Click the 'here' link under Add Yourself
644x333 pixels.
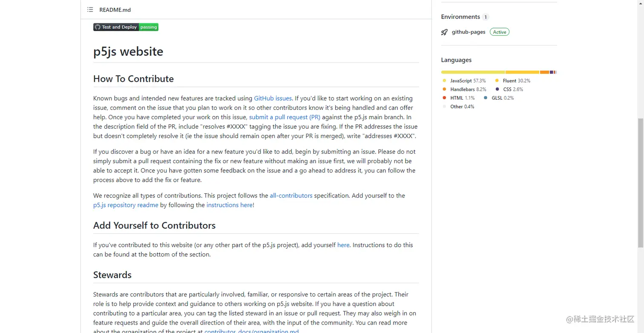(x=343, y=245)
